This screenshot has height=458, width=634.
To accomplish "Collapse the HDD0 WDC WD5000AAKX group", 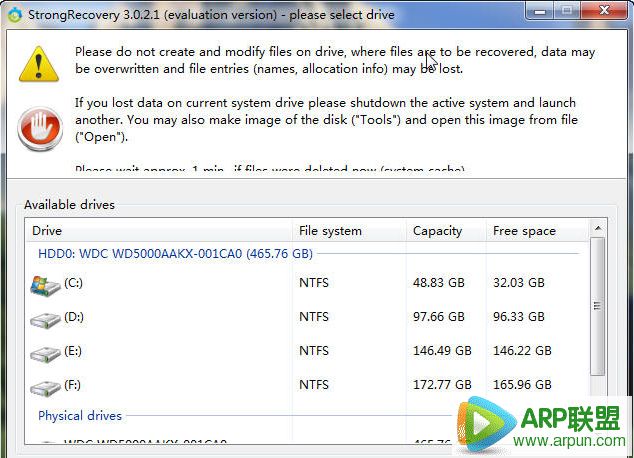I will tap(175, 254).
